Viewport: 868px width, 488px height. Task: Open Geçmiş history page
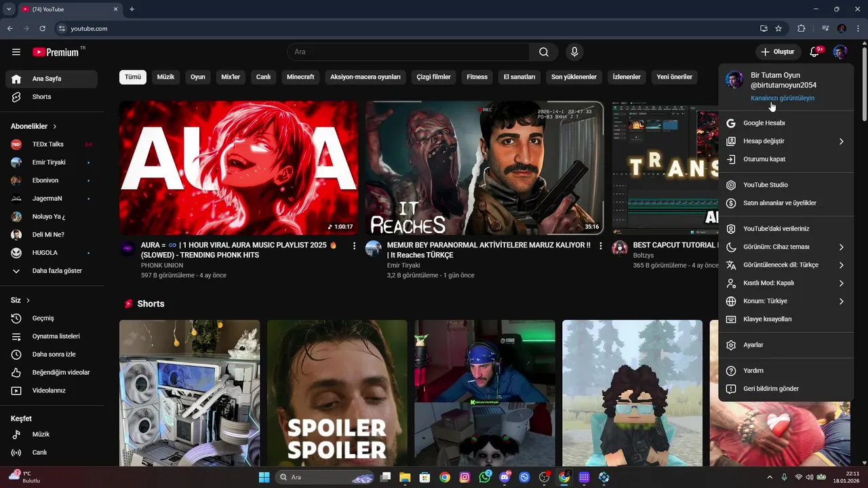pos(52,319)
